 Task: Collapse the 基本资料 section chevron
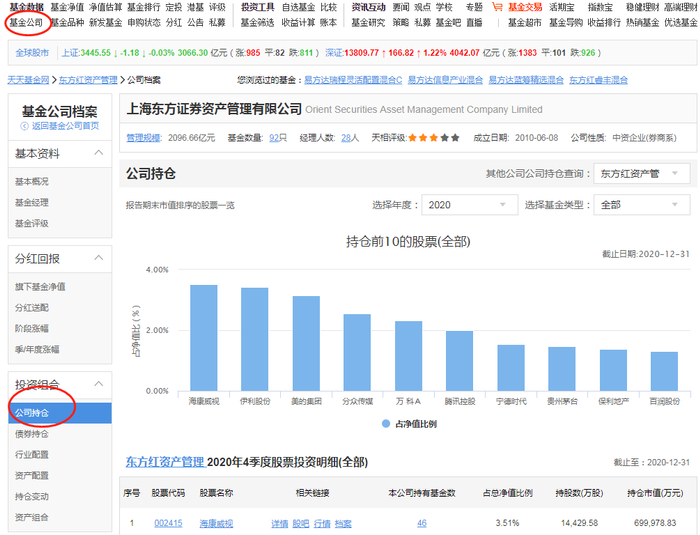[x=99, y=153]
